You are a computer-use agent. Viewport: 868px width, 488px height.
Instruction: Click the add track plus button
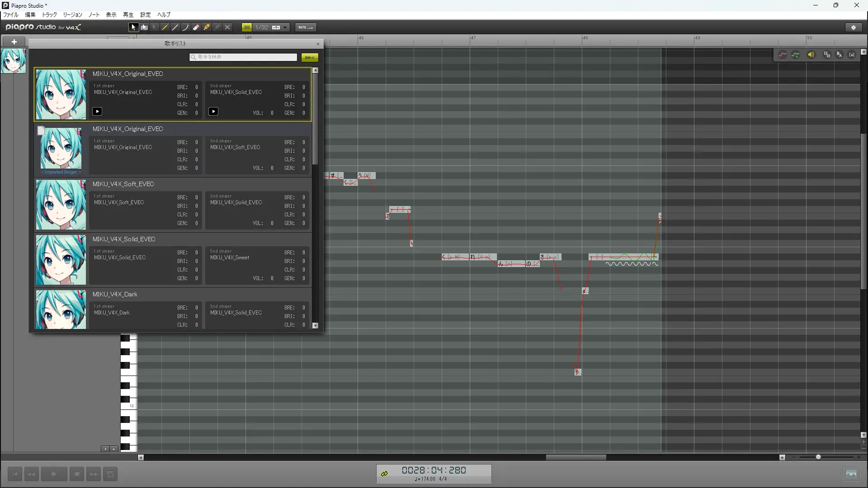14,42
